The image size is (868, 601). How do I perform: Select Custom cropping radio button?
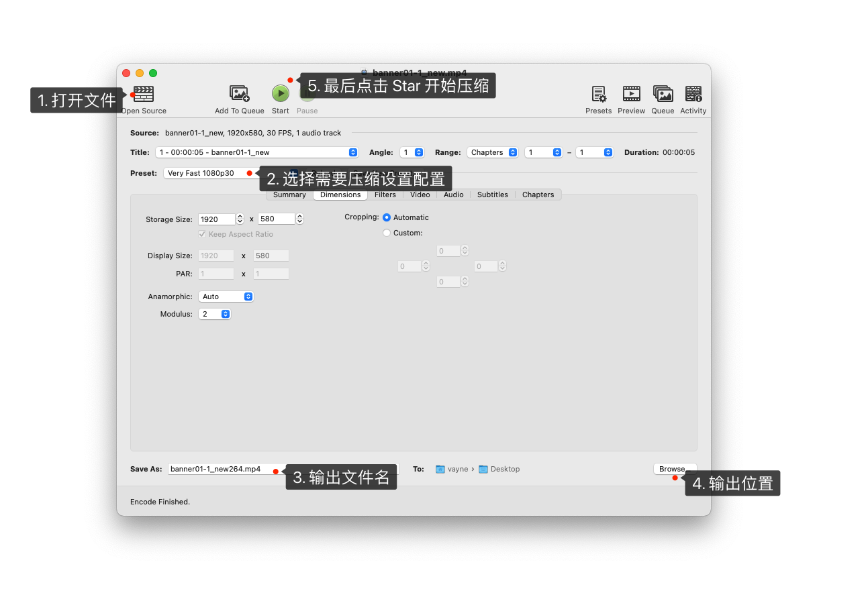[x=387, y=233]
